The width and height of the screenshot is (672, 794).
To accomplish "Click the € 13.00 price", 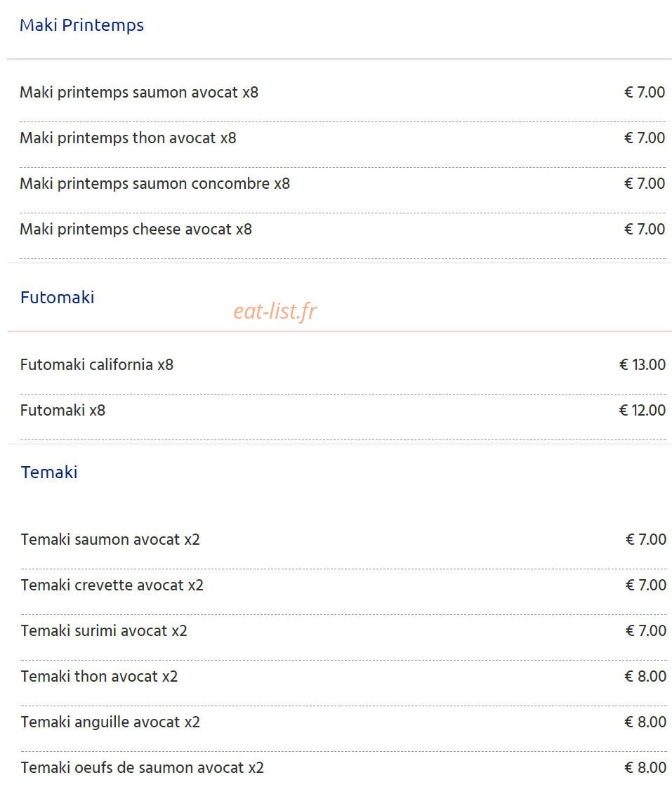I will pyautogui.click(x=642, y=364).
